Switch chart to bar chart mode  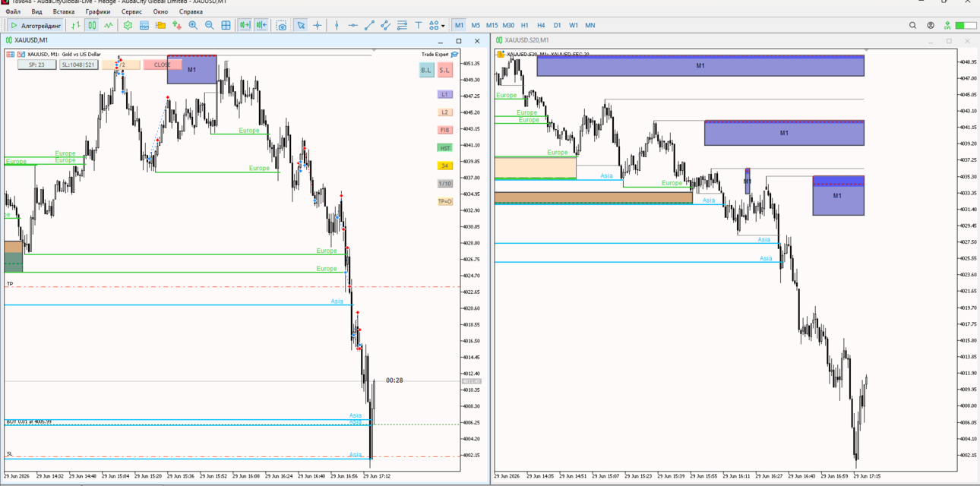(75, 25)
